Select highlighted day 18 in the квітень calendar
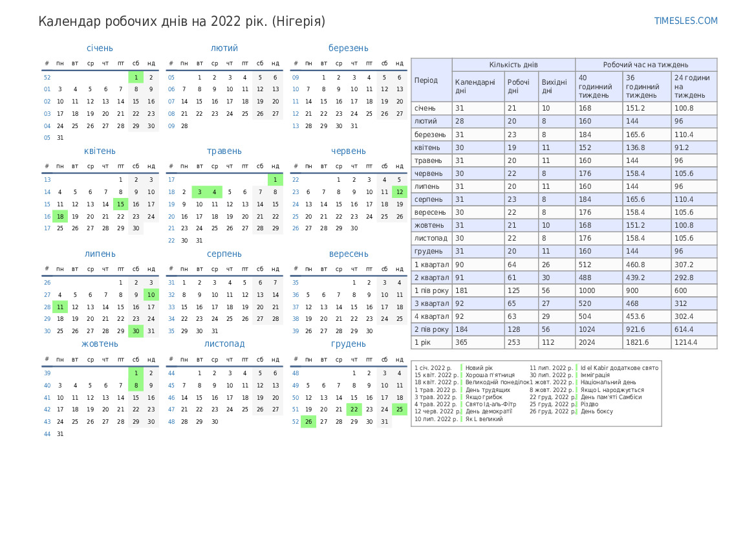Screen dimensions: 756x535 coord(60,217)
